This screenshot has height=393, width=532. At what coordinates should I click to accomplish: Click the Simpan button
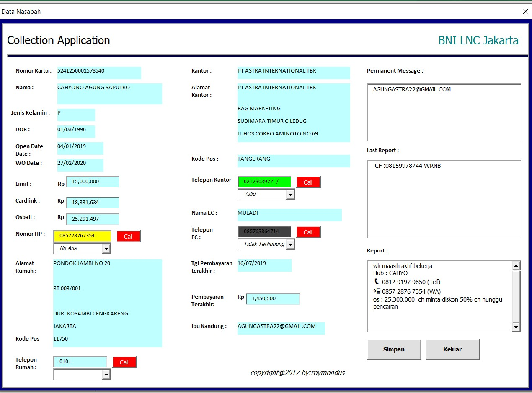[x=394, y=349]
